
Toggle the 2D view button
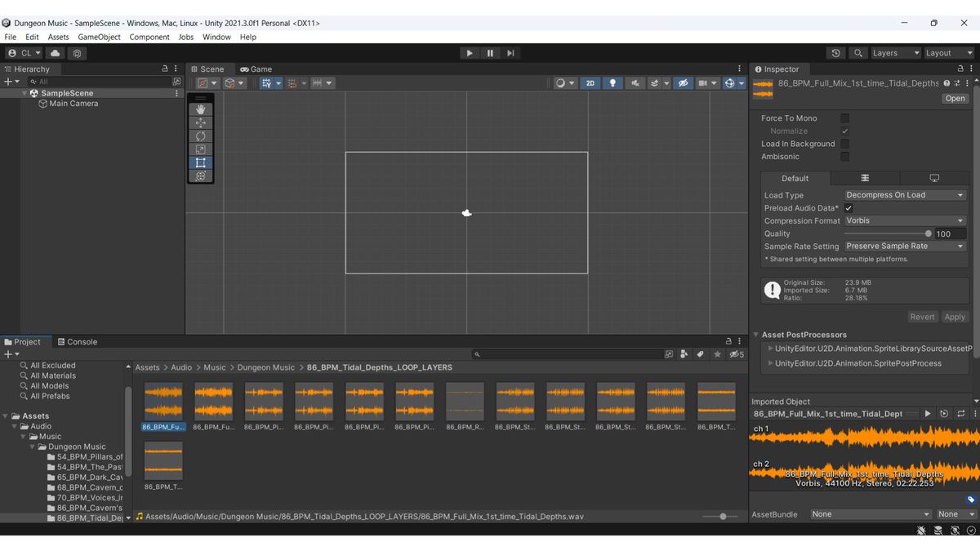(590, 83)
